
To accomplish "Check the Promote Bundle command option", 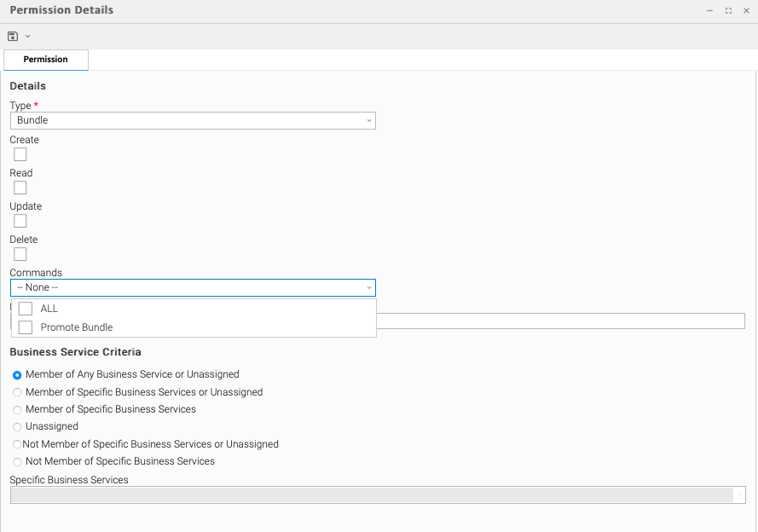I will (26, 327).
